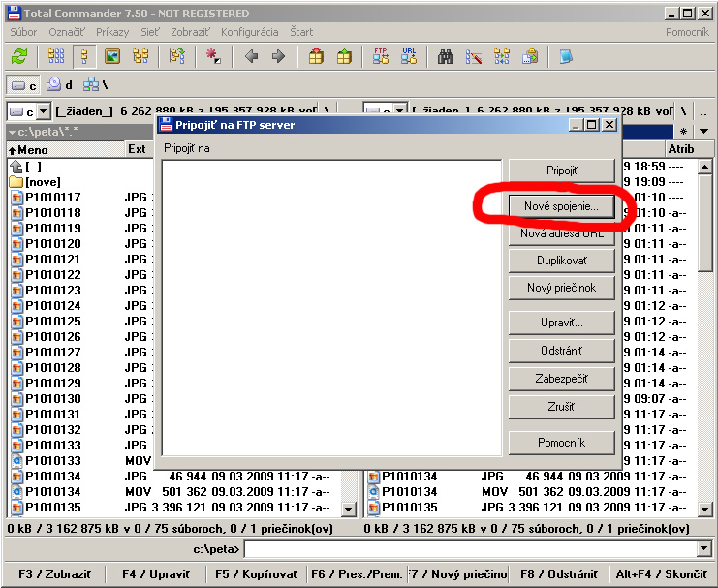This screenshot has width=718, height=588.
Task: Click F8 / Odstrániť function button
Action: point(559,573)
